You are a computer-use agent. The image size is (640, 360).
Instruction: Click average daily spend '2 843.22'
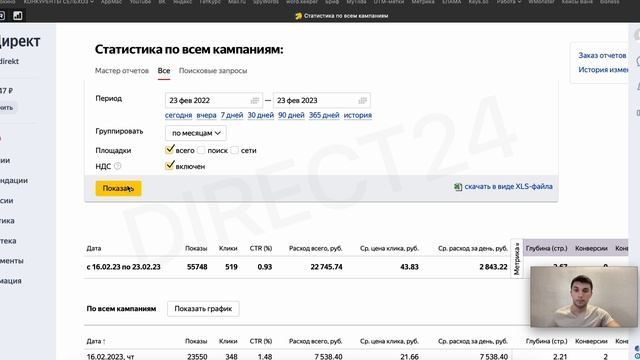[x=493, y=267]
